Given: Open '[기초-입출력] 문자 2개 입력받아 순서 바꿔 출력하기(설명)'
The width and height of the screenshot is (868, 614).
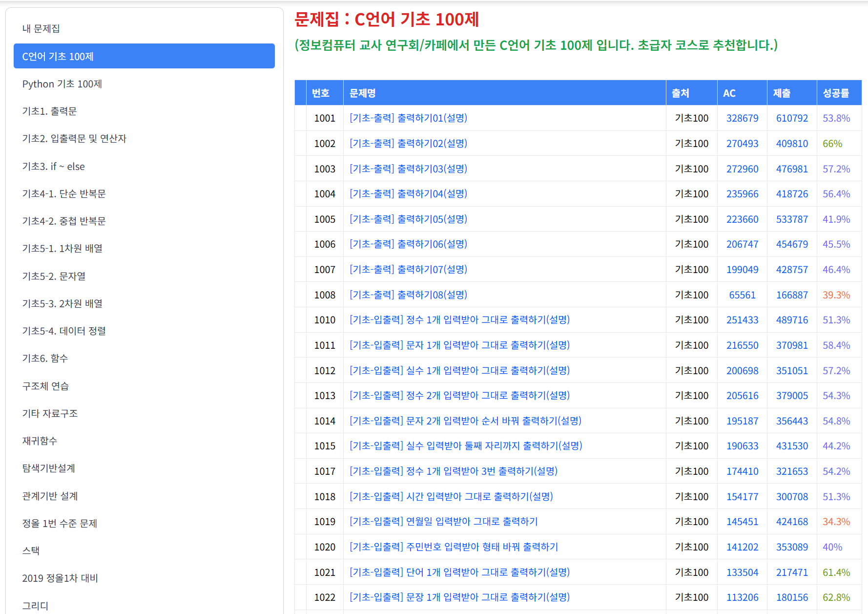Looking at the screenshot, I should (465, 421).
